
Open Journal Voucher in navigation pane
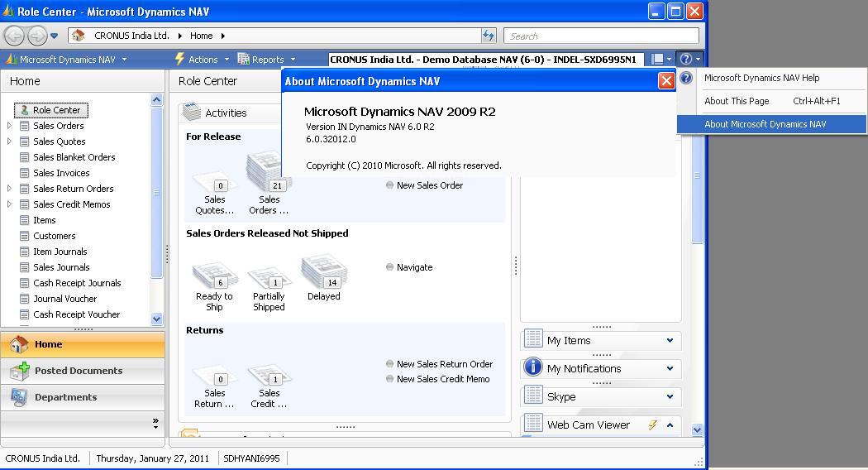coord(64,299)
